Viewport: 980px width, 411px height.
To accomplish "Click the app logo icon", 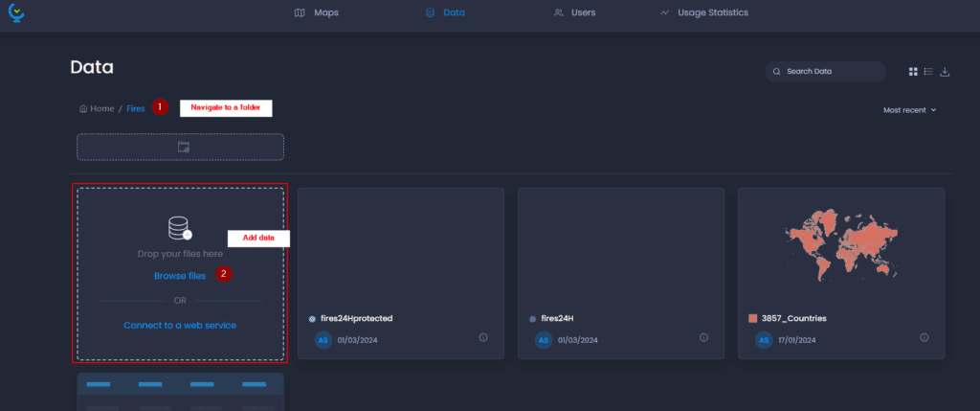I will point(16,12).
